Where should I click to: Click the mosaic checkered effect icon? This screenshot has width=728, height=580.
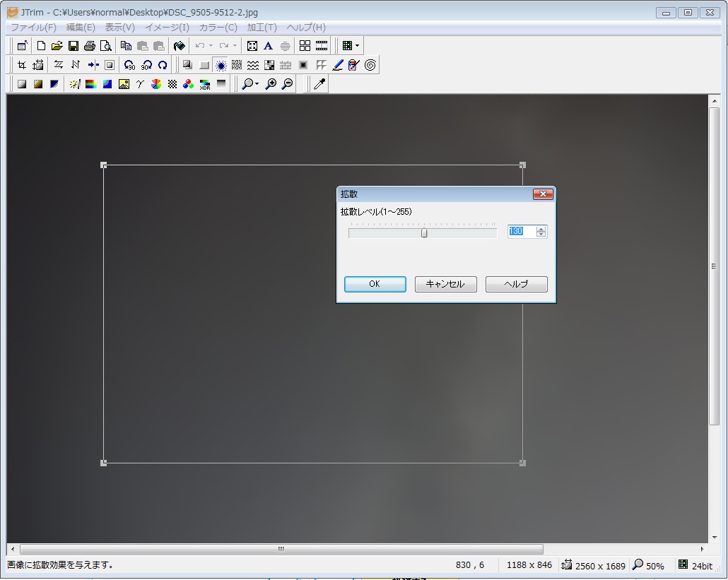269,65
